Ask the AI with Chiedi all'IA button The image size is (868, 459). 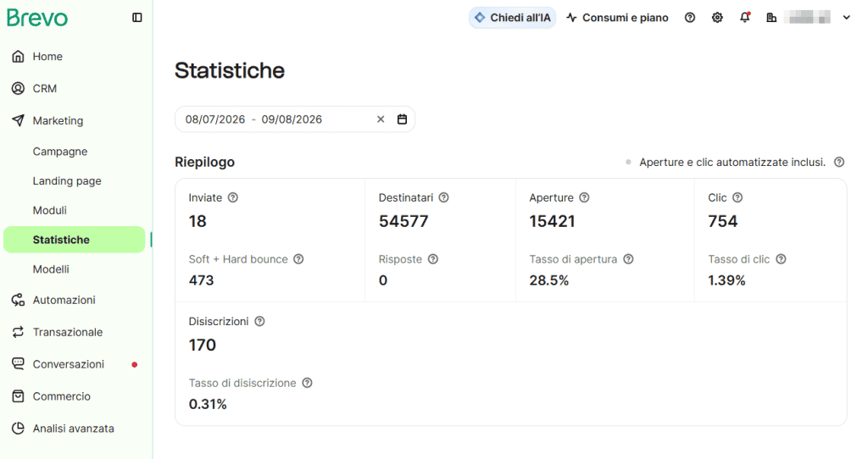[x=513, y=18]
